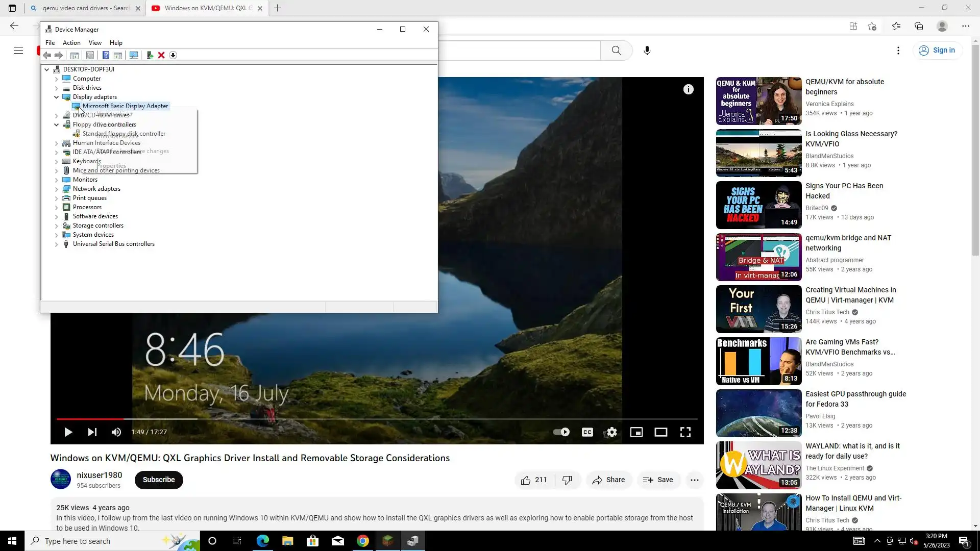Open the View menu in Device Manager

point(95,43)
